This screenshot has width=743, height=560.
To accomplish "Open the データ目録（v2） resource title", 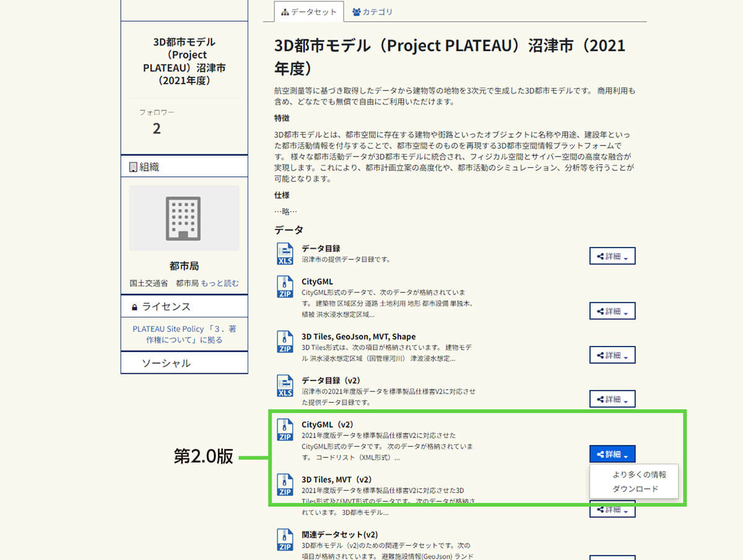I will (x=331, y=381).
